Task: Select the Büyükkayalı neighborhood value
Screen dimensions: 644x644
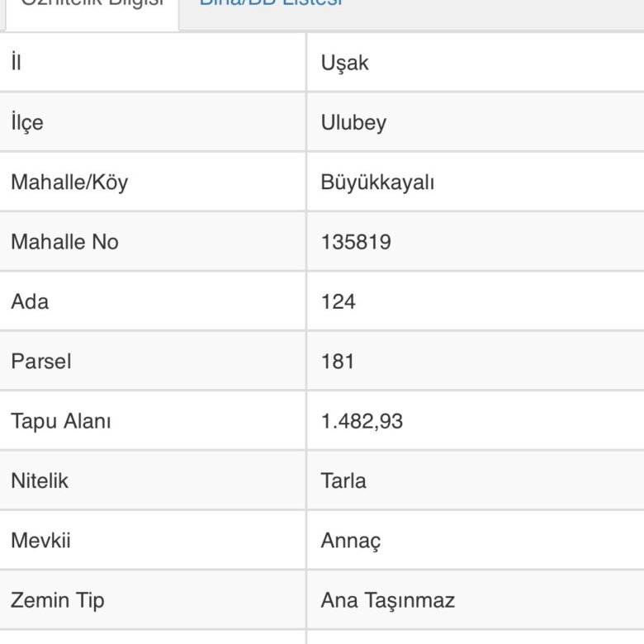Action: click(377, 182)
